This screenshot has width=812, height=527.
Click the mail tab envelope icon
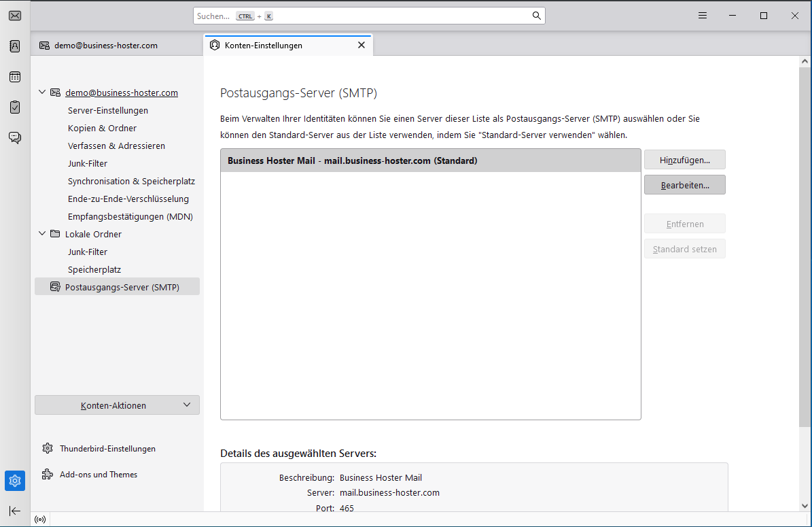pyautogui.click(x=45, y=45)
